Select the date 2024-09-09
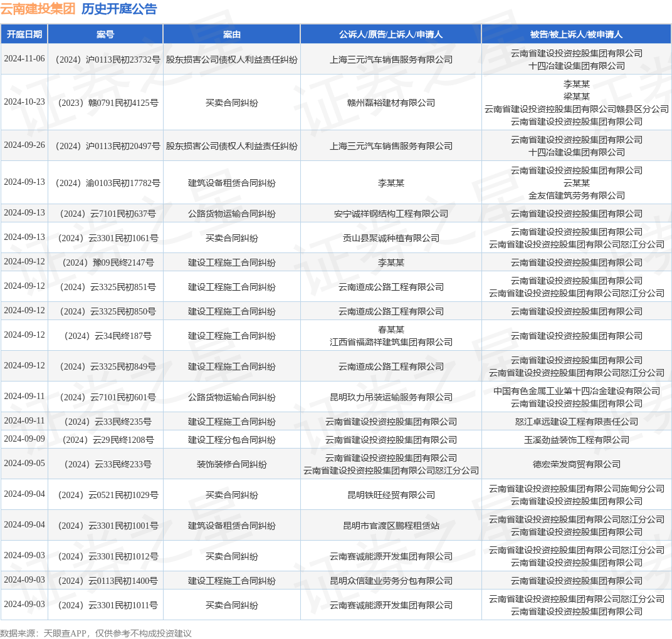The image size is (672, 639). coord(24,439)
